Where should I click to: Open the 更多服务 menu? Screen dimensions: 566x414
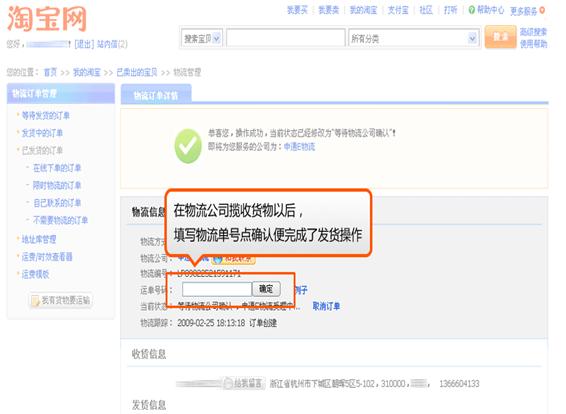click(x=523, y=11)
